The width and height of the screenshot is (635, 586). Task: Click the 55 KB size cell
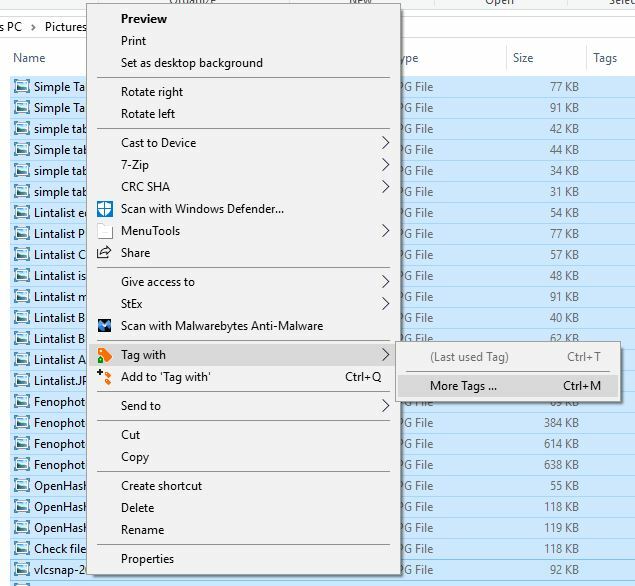[564, 486]
